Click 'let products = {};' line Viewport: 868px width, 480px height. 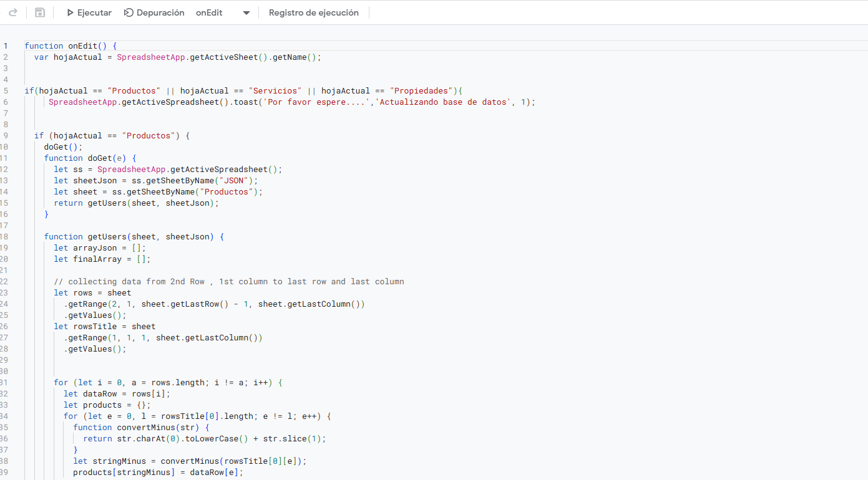(107, 405)
